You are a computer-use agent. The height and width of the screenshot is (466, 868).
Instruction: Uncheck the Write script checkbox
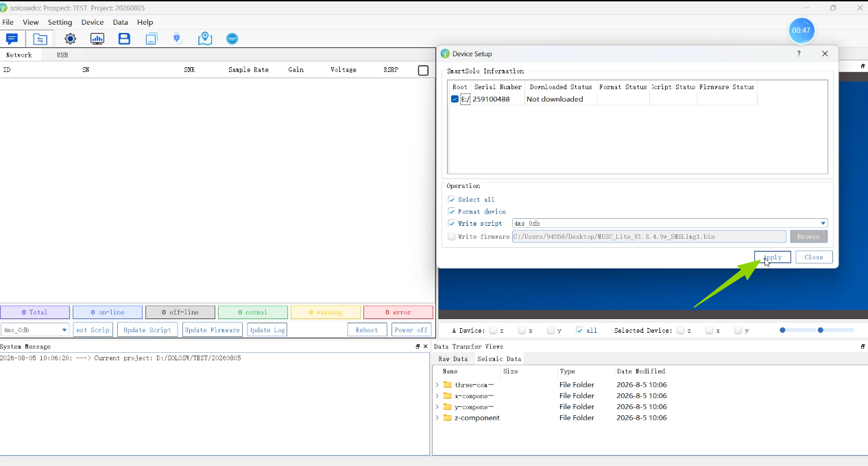pyautogui.click(x=452, y=224)
